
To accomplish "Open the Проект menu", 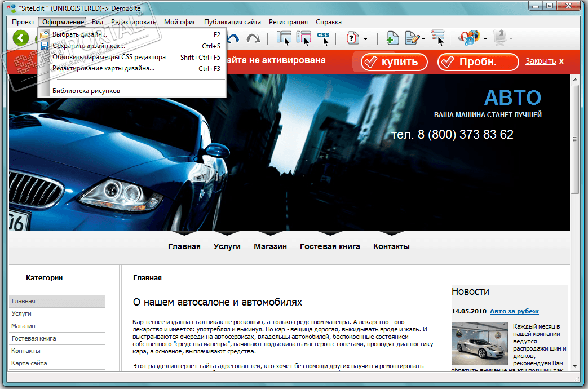I will pyautogui.click(x=23, y=22).
